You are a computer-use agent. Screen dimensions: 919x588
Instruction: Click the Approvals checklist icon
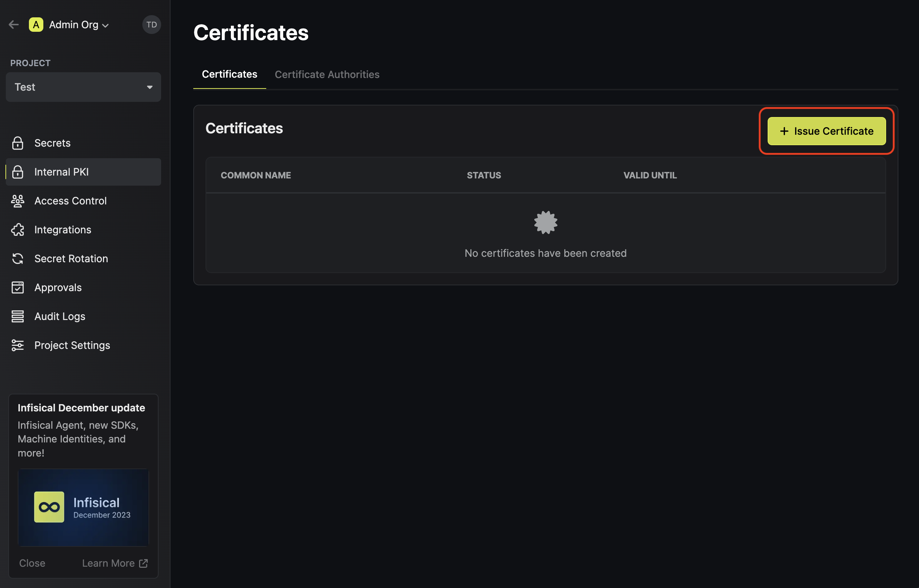click(18, 287)
